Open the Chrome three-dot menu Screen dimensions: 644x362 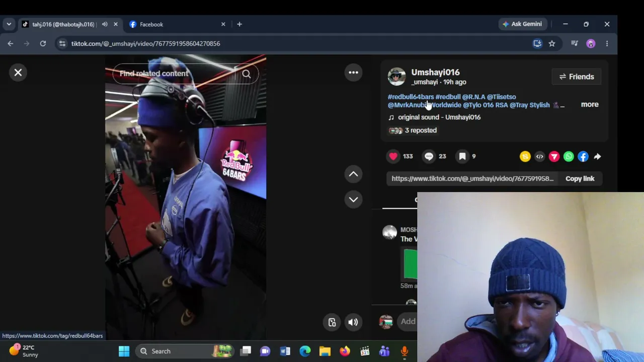(607, 44)
